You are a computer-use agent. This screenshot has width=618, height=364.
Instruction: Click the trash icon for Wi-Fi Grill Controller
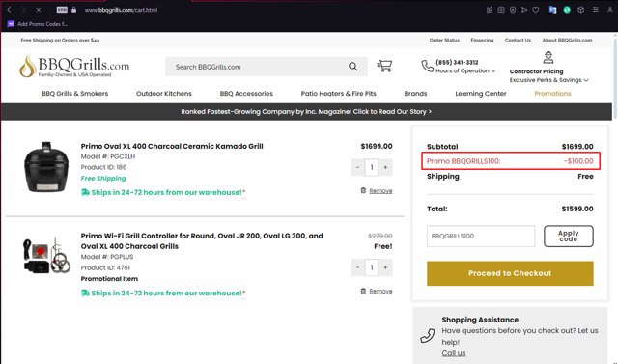click(x=363, y=291)
